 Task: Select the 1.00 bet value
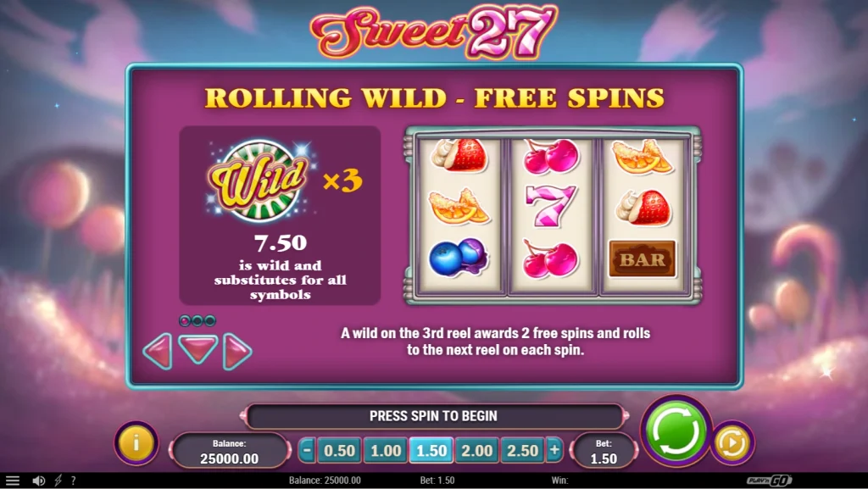pos(386,450)
